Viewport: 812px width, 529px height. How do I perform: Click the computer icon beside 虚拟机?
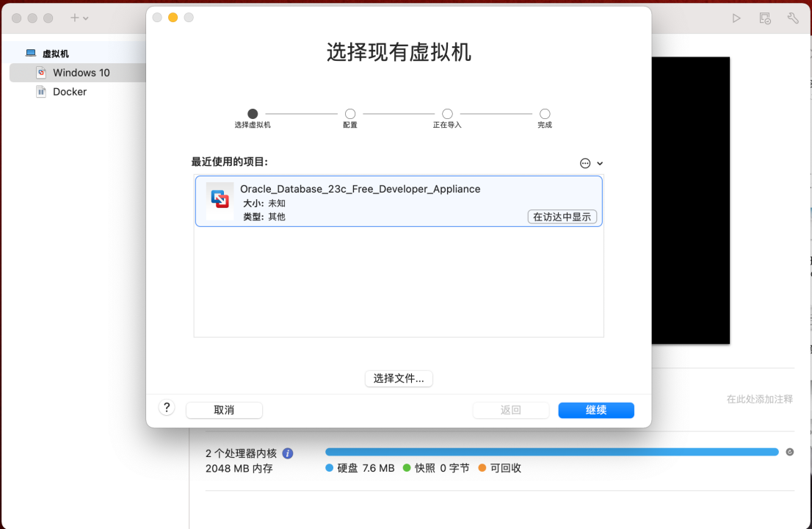pos(31,53)
